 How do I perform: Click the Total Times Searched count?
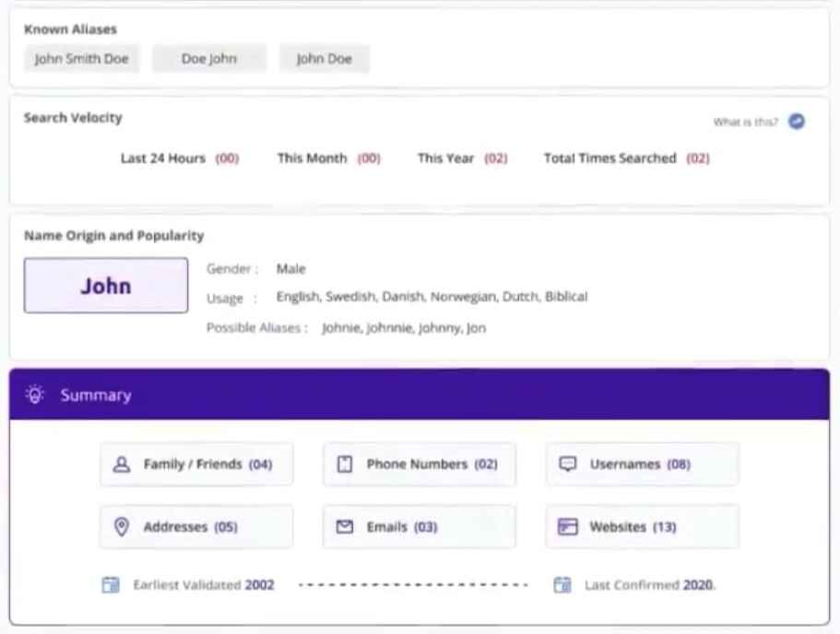pyautogui.click(x=698, y=158)
